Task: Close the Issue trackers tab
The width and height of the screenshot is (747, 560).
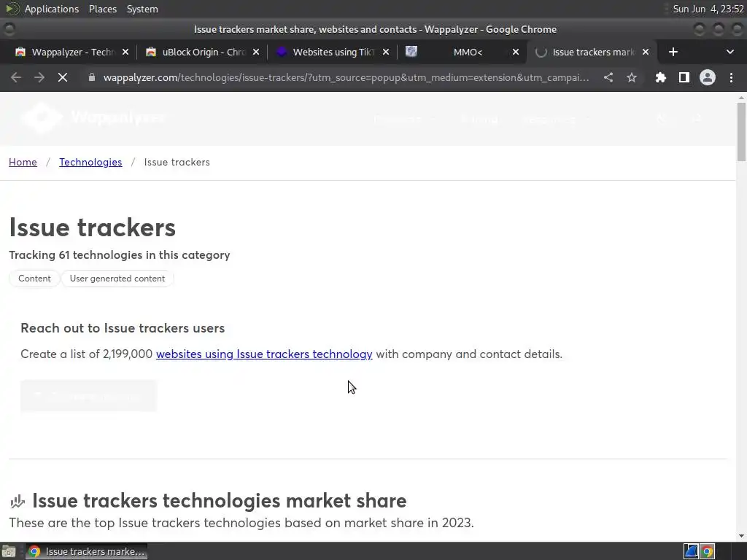Action: [646, 52]
